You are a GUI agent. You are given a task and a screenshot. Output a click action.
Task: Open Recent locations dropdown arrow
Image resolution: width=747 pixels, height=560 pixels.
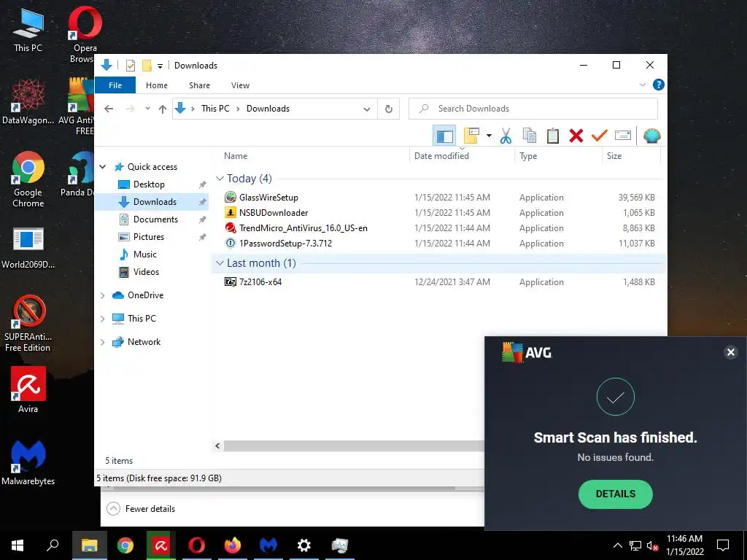(x=147, y=109)
